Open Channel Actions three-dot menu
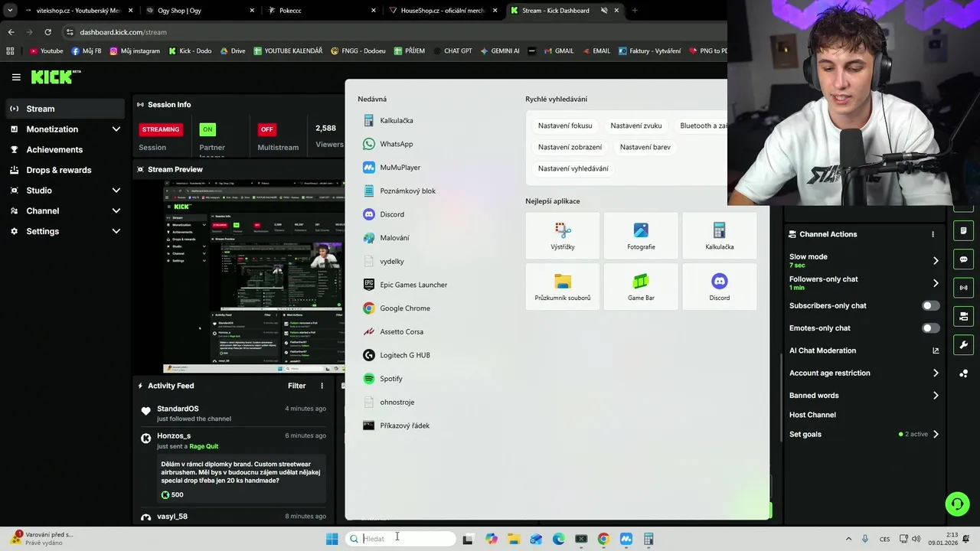 pyautogui.click(x=933, y=234)
